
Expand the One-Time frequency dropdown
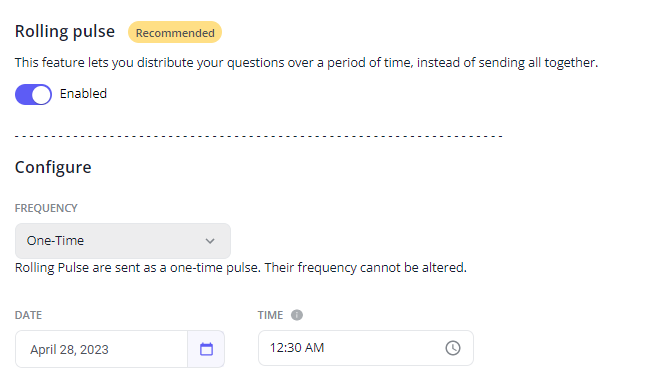pos(123,241)
